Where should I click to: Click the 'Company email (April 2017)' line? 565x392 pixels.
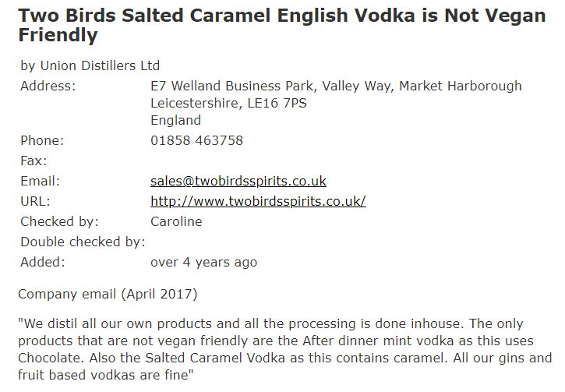pos(108,295)
